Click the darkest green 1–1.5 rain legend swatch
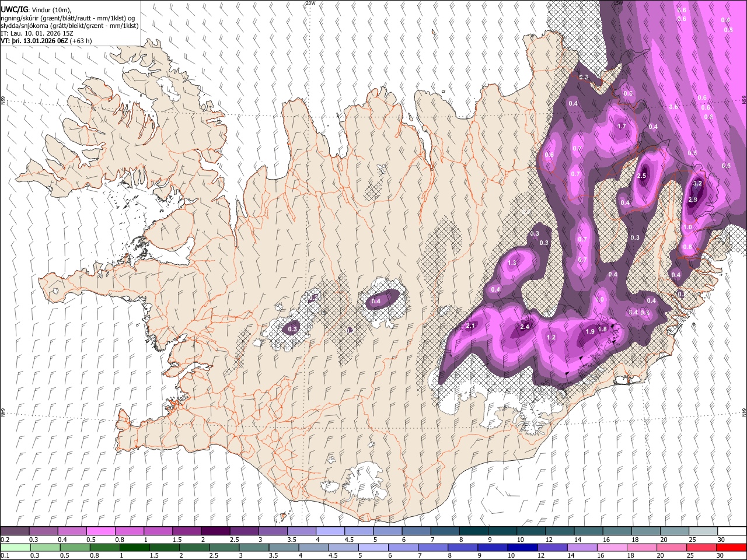The height and width of the screenshot is (560, 747). point(134,547)
